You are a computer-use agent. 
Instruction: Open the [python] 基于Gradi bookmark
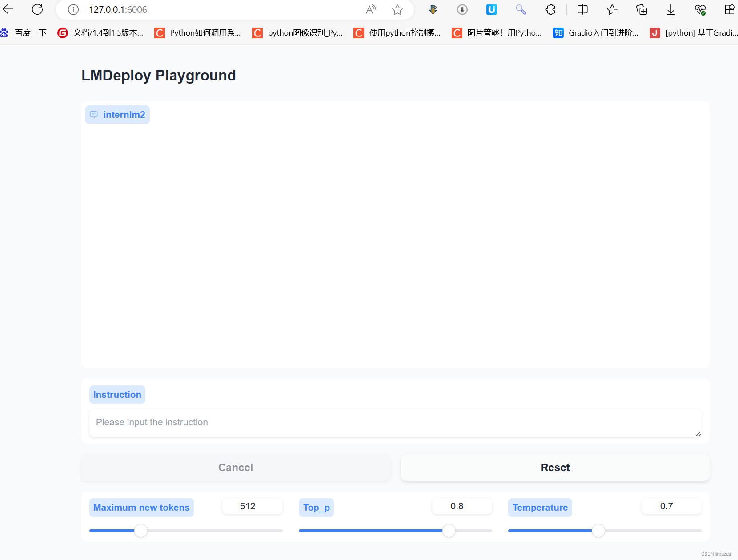point(694,32)
